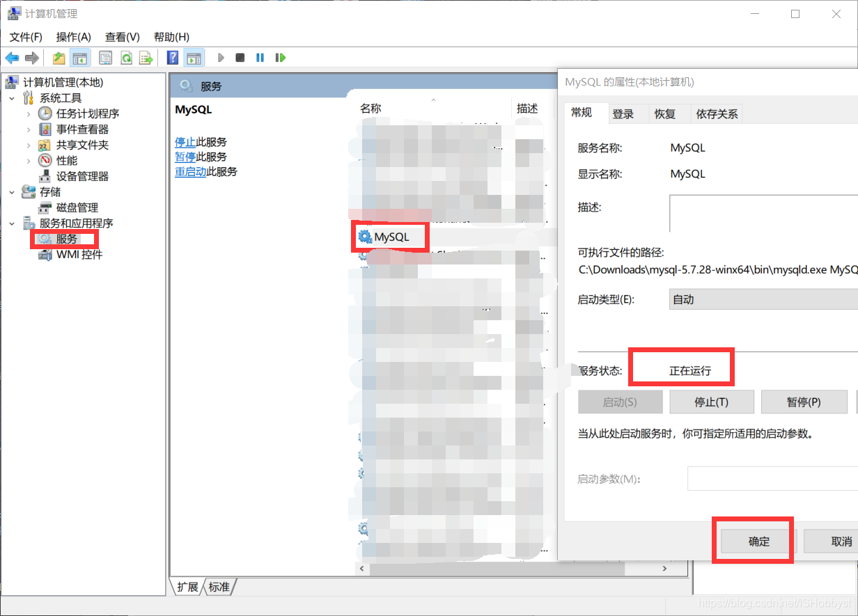Click the Start service play icon
The width and height of the screenshot is (858, 616).
coord(221,58)
